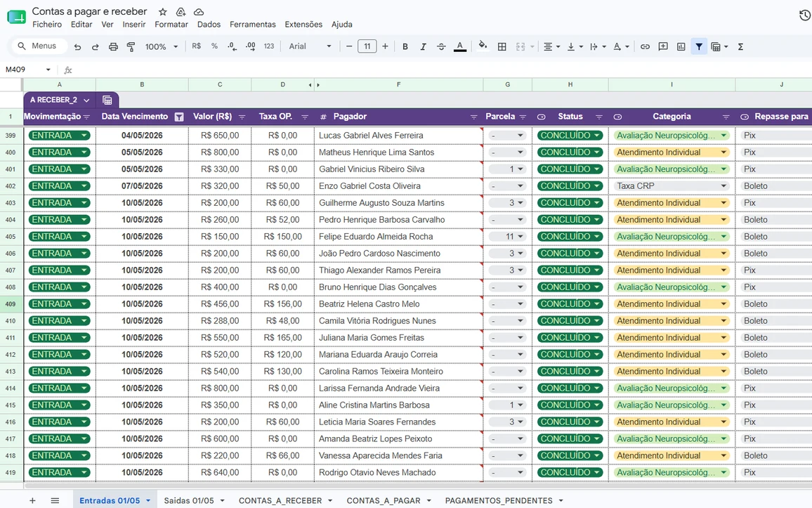
Task: Toggle italic formatting
Action: point(423,46)
